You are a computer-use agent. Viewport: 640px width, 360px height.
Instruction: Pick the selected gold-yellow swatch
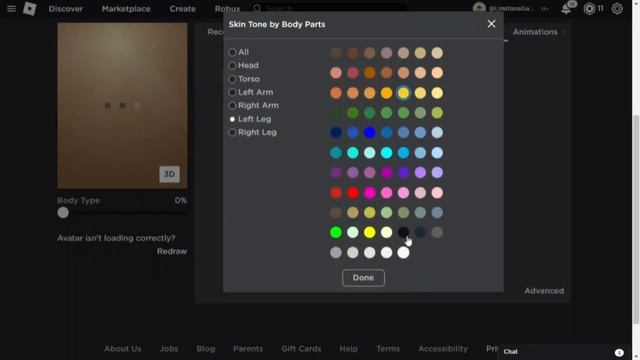click(x=403, y=93)
